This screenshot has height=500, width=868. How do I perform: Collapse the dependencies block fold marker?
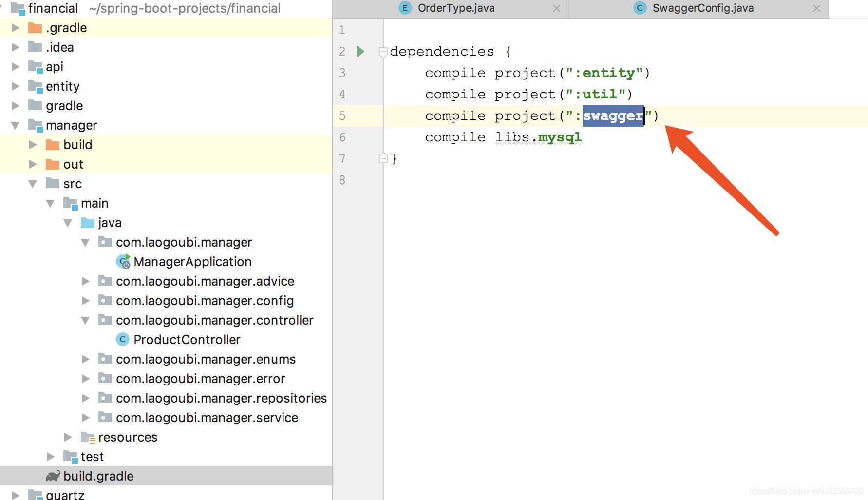[x=383, y=52]
